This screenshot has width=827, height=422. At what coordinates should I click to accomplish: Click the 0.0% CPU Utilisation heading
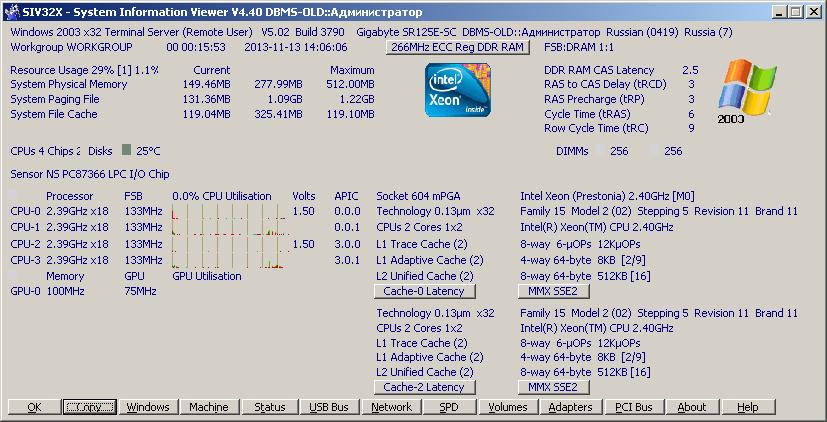(x=222, y=196)
